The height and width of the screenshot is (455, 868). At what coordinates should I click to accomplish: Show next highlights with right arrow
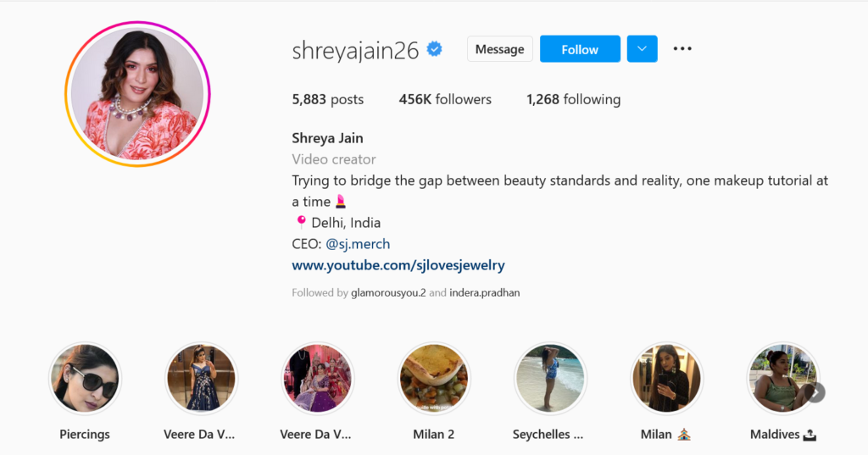click(816, 392)
